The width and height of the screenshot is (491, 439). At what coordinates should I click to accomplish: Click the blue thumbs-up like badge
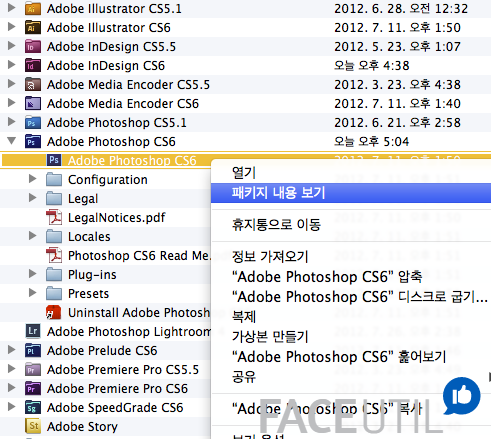(462, 396)
